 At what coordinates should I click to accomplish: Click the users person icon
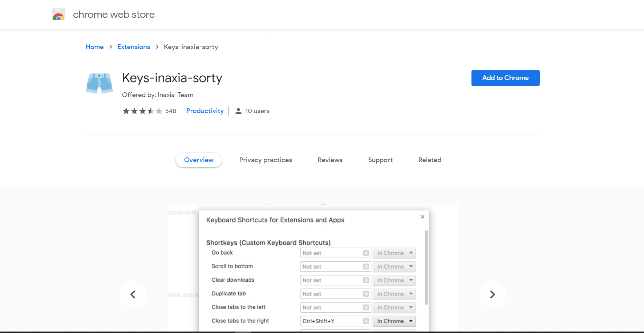(x=238, y=111)
